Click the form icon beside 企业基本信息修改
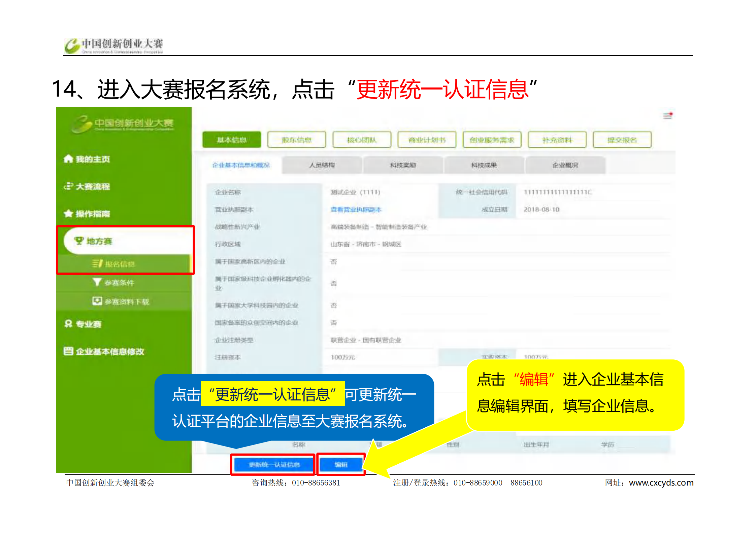Image resolution: width=756 pixels, height=534 pixels. click(x=68, y=351)
